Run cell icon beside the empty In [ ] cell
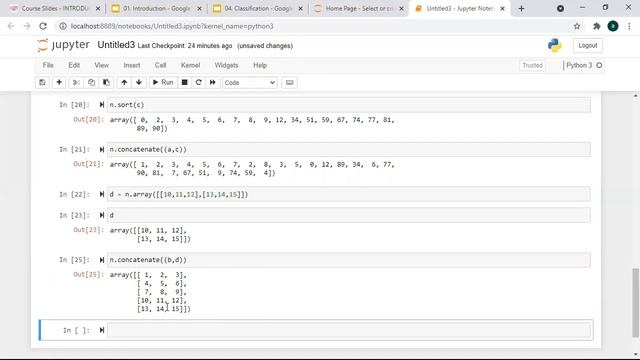The height and width of the screenshot is (360, 640). [102, 330]
